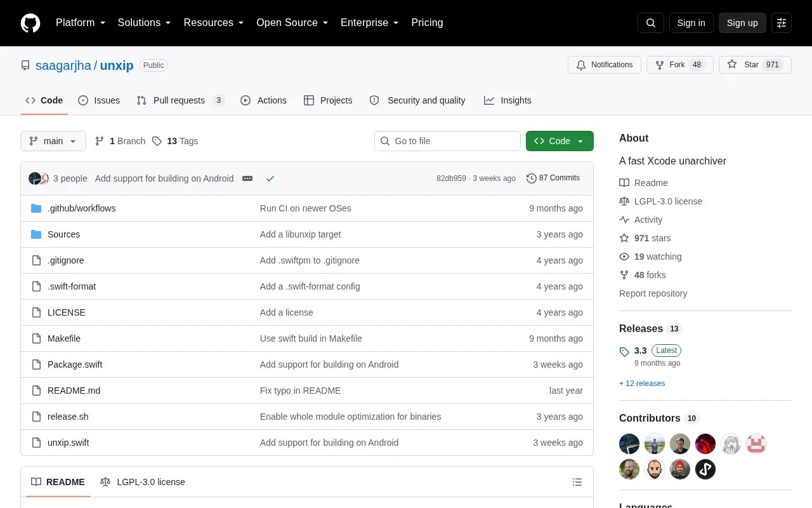This screenshot has height=508, width=812.
Task: Open the .swift-format file
Action: pos(72,286)
